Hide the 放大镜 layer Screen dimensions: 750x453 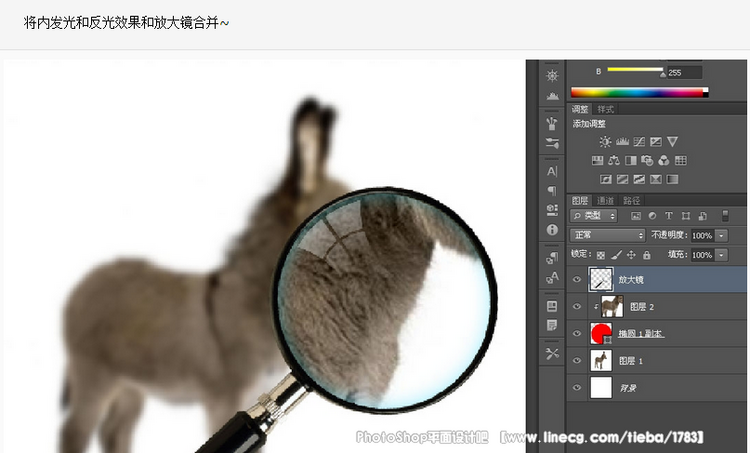(577, 279)
